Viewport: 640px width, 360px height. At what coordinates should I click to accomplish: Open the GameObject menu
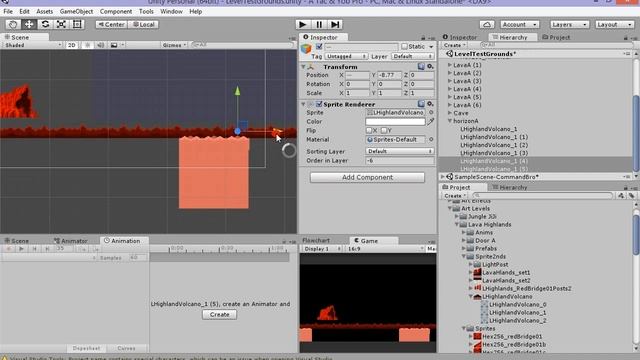(76, 11)
